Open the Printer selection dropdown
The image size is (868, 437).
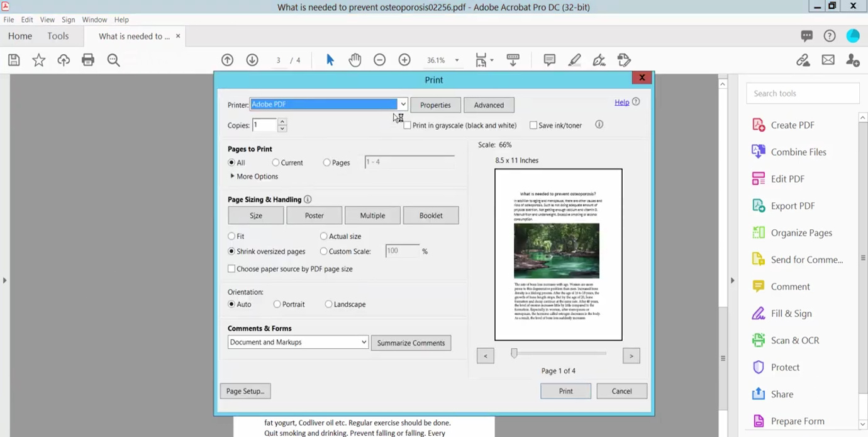coord(402,104)
